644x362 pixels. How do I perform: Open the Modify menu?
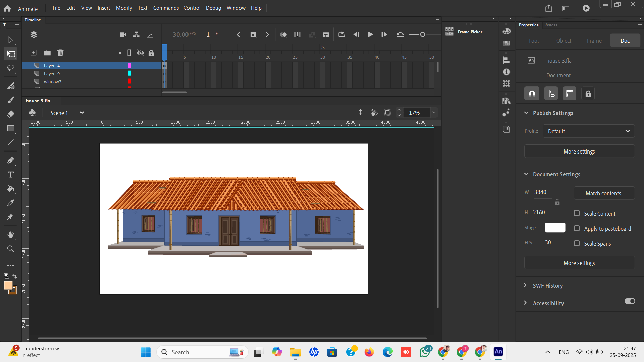(x=124, y=8)
